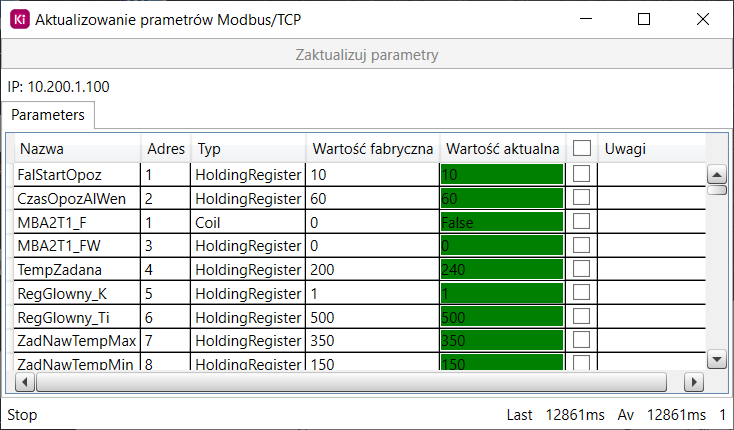
Task: Select the green current-value cell showing 240
Action: (x=502, y=270)
